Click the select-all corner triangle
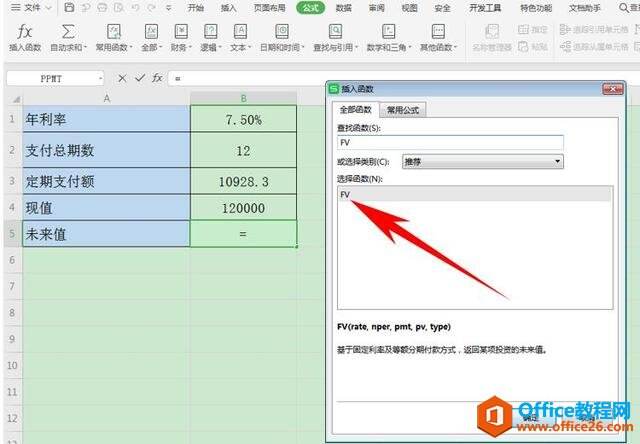Viewport: 640px width, 444px height. click(16, 99)
